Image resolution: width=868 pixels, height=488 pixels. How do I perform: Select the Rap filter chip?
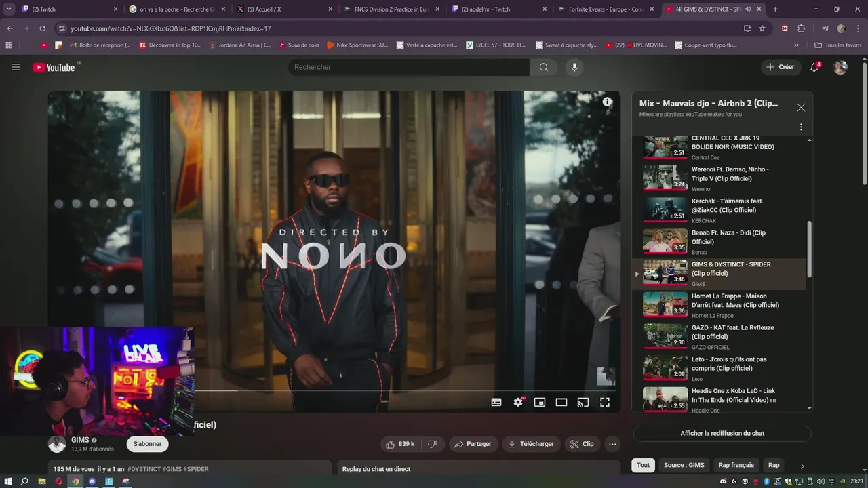(x=774, y=465)
